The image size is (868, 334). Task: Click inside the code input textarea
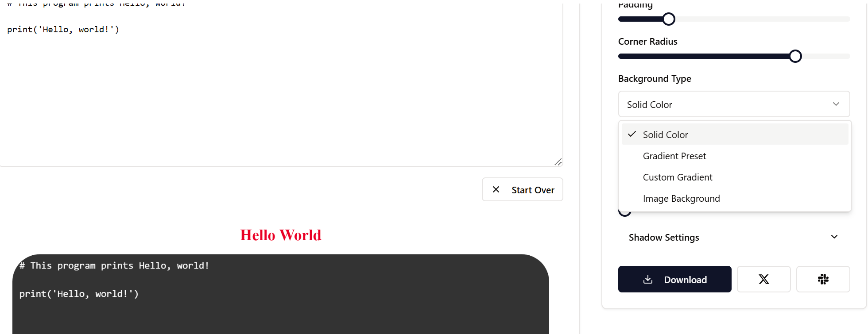pyautogui.click(x=281, y=84)
